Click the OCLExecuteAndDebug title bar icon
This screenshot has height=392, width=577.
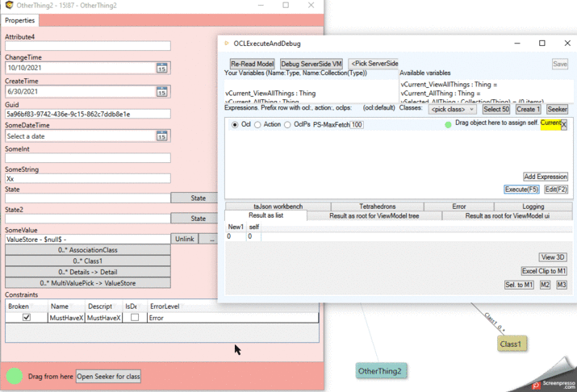(x=227, y=44)
